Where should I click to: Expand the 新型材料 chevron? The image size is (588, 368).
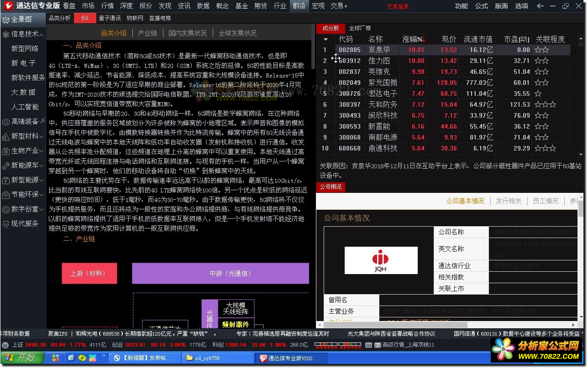(42, 137)
